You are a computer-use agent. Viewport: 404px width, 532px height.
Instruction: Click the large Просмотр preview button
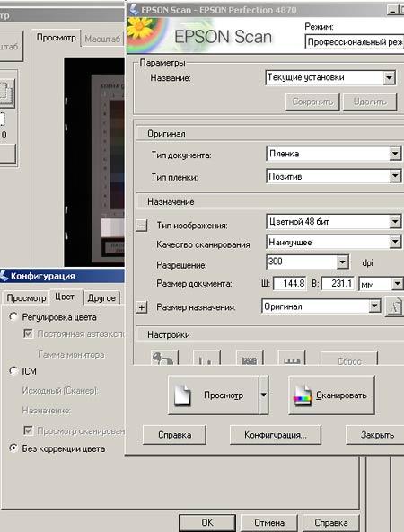pos(214,395)
